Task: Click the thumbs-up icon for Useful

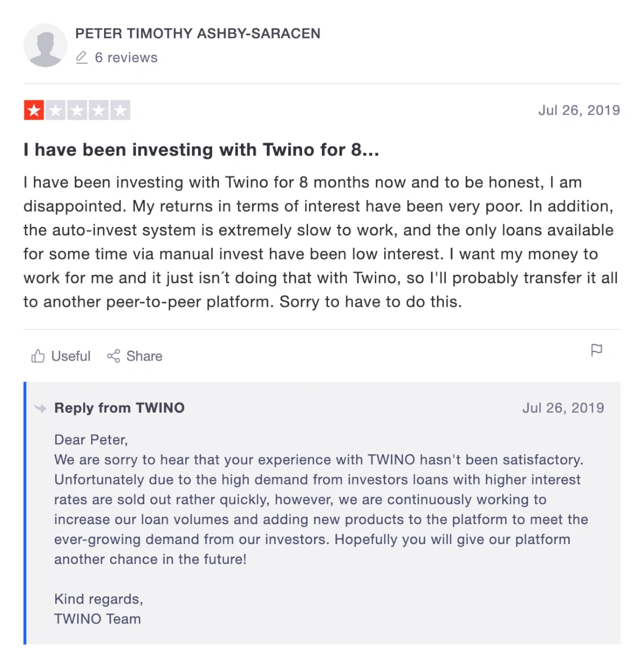Action: point(38,356)
